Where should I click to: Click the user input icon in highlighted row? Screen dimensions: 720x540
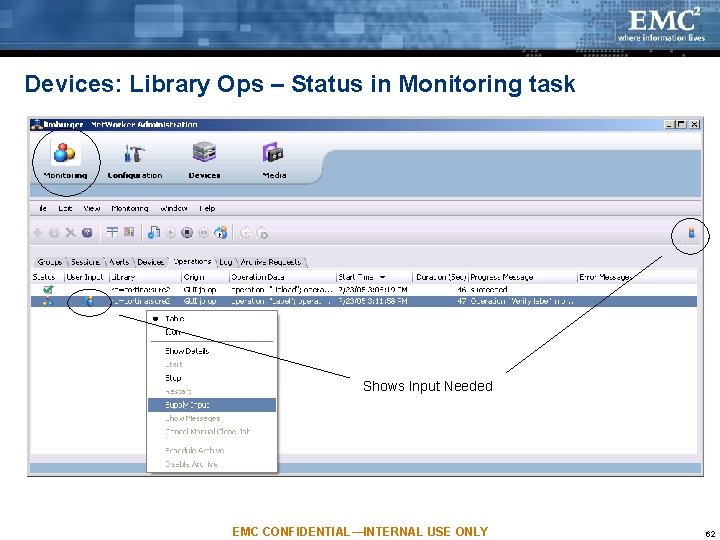pyautogui.click(x=90, y=301)
